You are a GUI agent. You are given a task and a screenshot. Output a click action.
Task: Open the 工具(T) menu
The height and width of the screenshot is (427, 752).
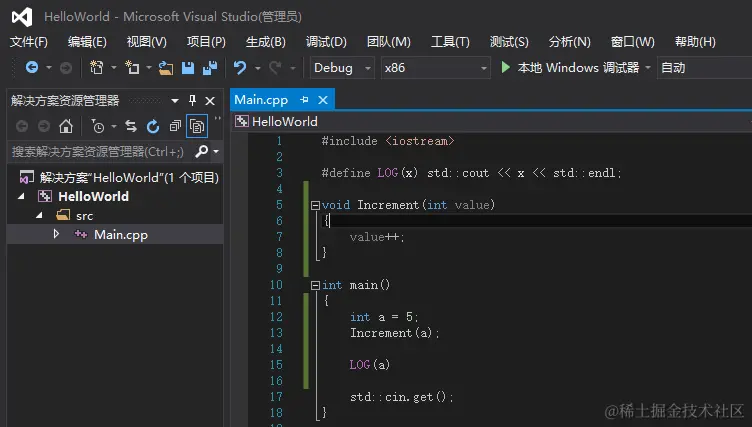(450, 42)
